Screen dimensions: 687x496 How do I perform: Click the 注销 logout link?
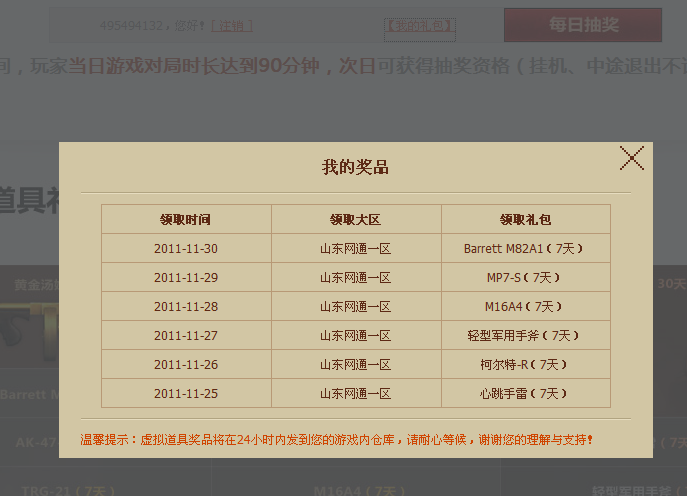232,26
